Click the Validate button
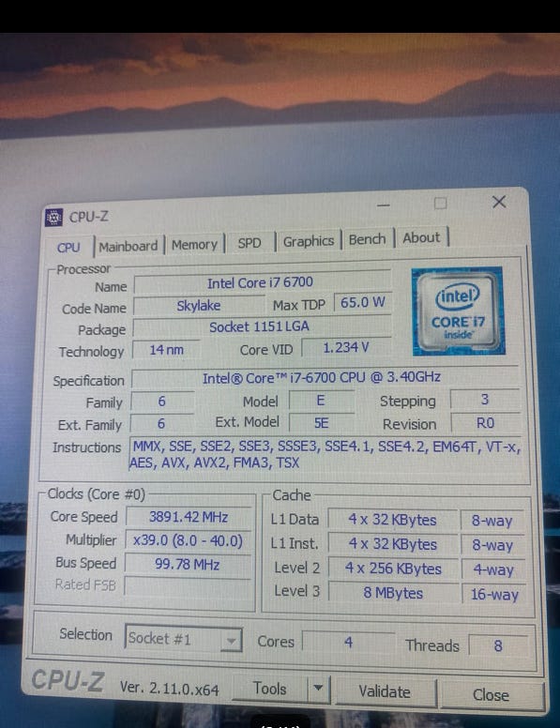Image resolution: width=560 pixels, height=728 pixels. [385, 691]
